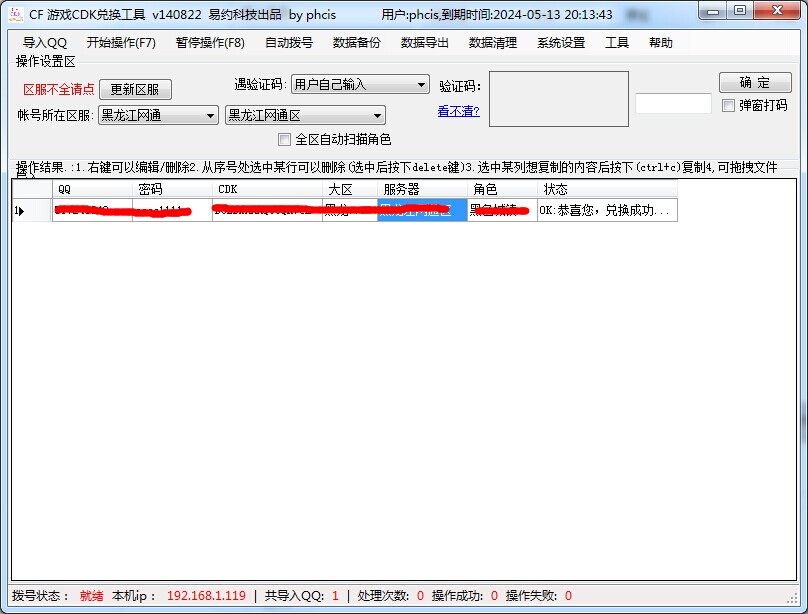Open the 数据导出 menu
808x614 pixels.
(425, 43)
